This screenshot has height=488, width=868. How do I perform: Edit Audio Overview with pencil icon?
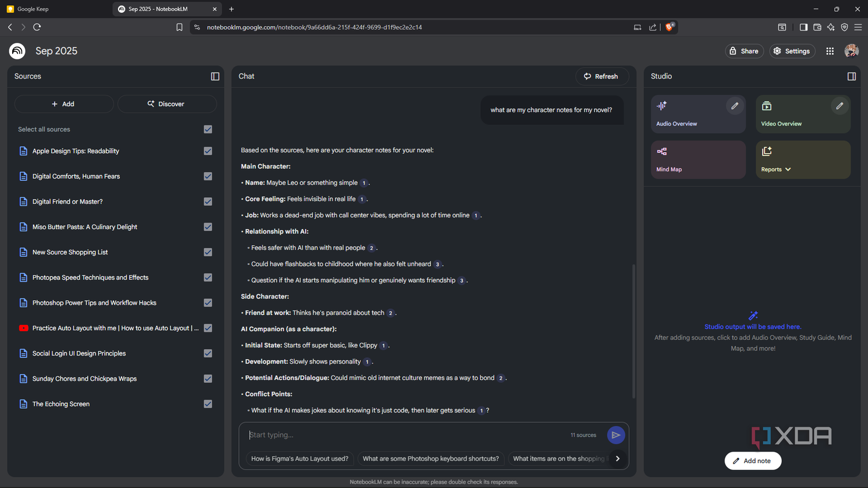[735, 106]
